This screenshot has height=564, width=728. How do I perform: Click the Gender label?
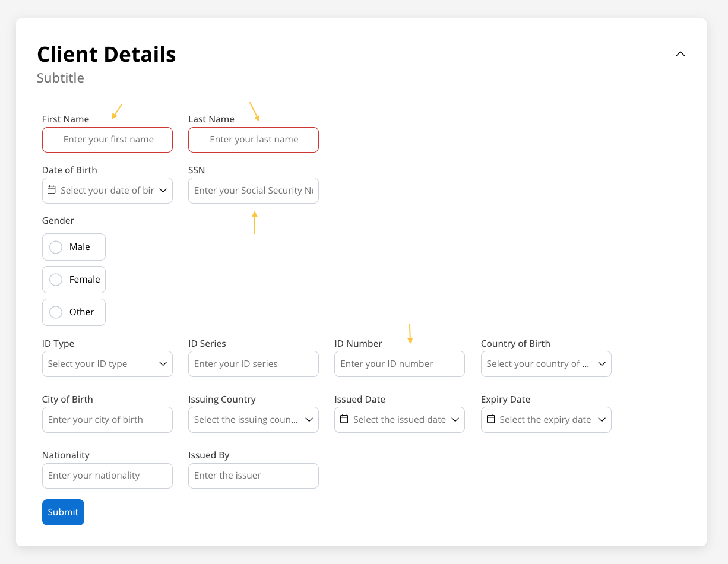pos(58,221)
